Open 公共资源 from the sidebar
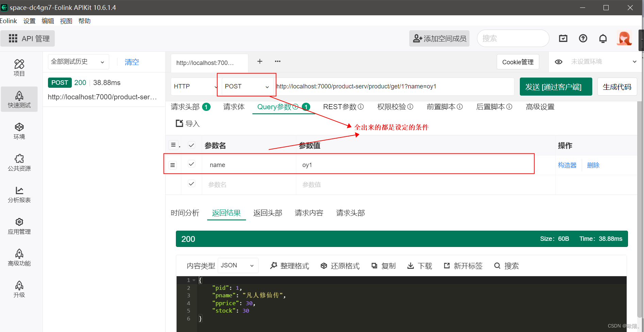This screenshot has width=644, height=332. click(x=19, y=163)
